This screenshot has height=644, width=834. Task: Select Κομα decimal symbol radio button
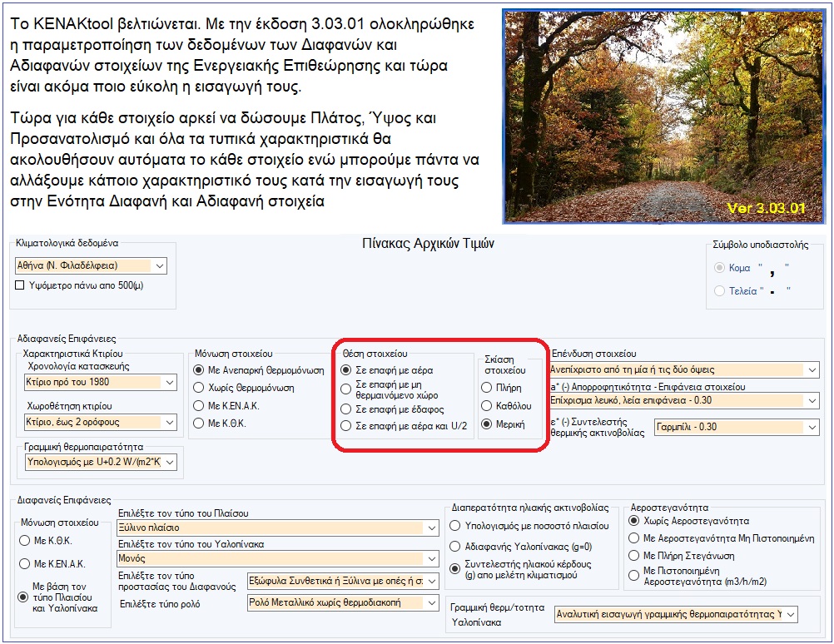pos(719,267)
